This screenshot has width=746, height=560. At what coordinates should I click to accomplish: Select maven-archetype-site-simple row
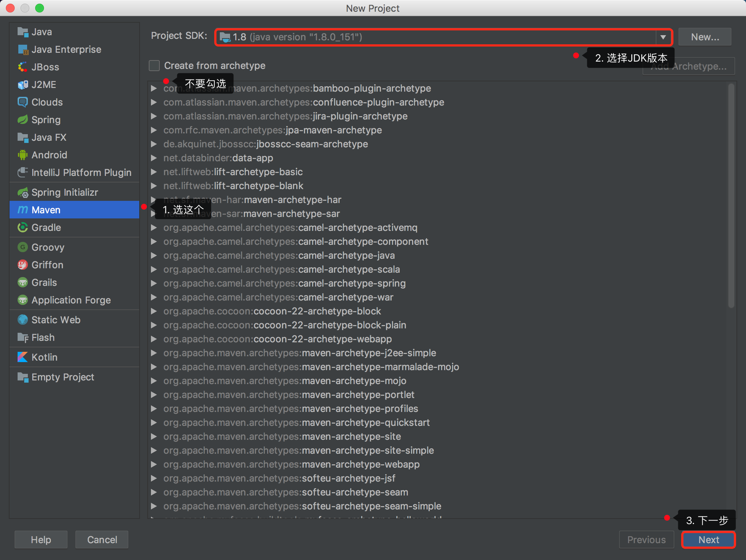438,450
